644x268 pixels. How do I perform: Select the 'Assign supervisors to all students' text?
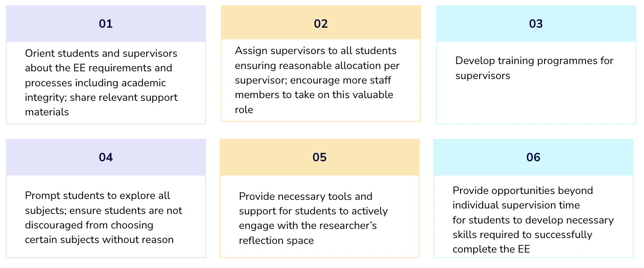316,51
